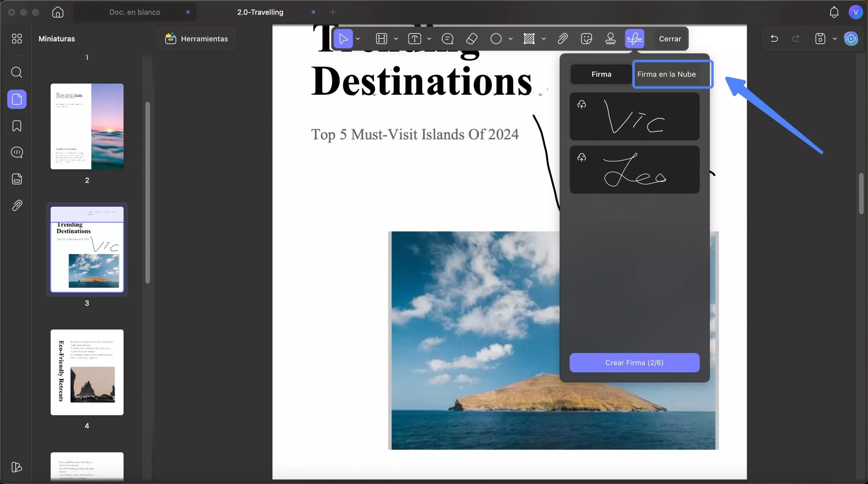Screen dimensions: 868x484
Task: Save the document via save icon
Action: pyautogui.click(x=820, y=39)
